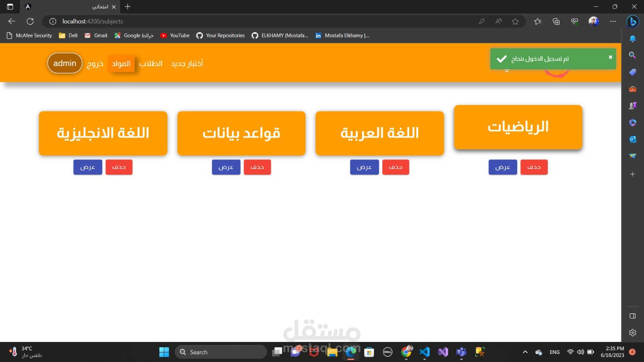The width and height of the screenshot is (644, 362).
Task: Open the YouTube bookmark
Action: coord(175,35)
